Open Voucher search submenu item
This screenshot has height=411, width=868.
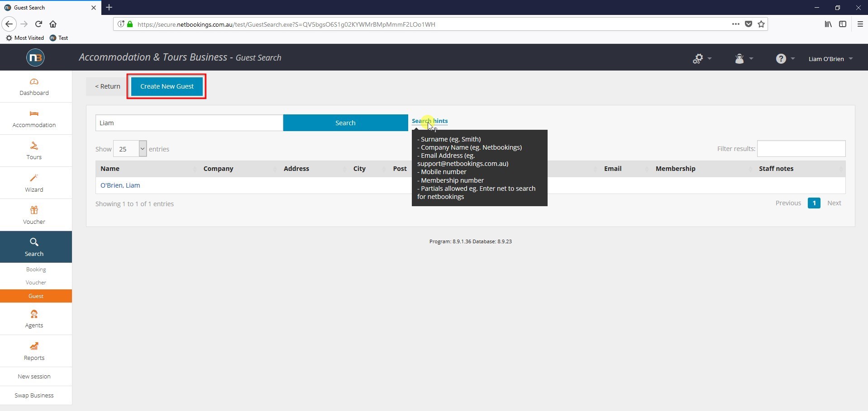[x=36, y=283]
